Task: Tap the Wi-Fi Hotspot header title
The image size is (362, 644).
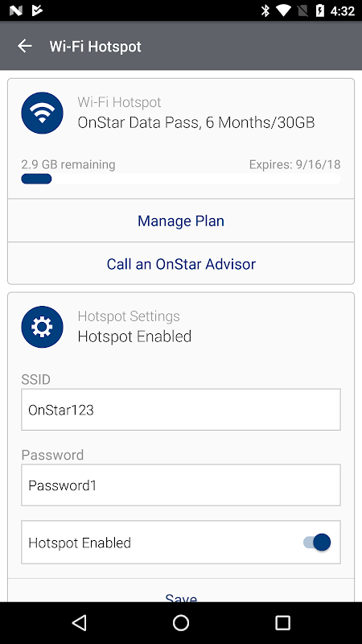Action: 95,47
